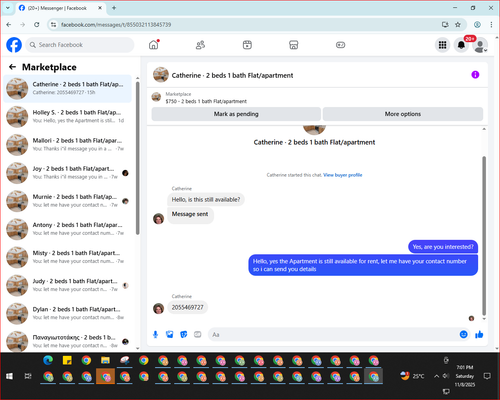The width and height of the screenshot is (500, 400).
Task: Click the site info icon in address bar
Action: pos(53,25)
